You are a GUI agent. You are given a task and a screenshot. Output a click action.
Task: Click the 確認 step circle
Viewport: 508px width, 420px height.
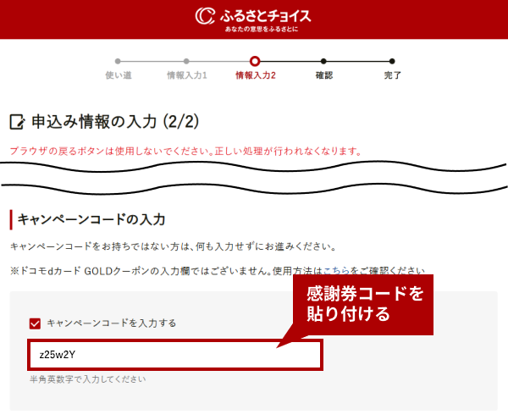click(323, 61)
